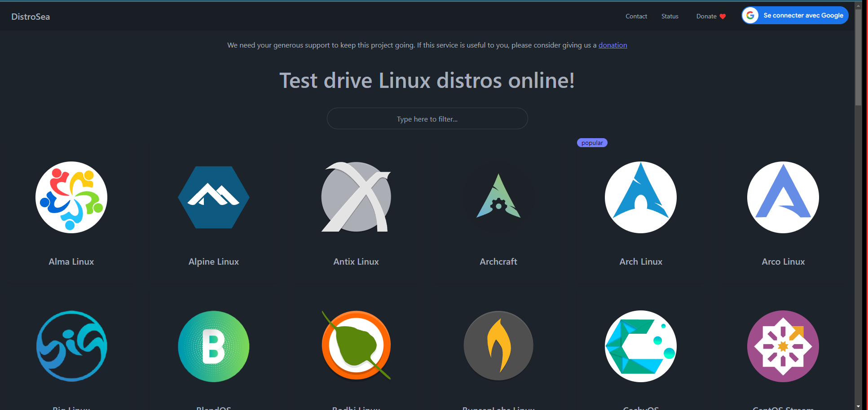Go to DistroSea home logo text
Screen dimensions: 868x410
coord(31,17)
